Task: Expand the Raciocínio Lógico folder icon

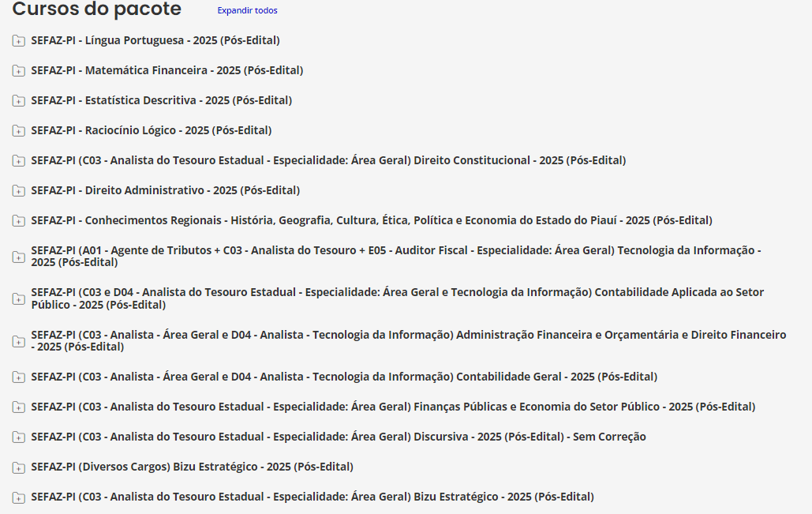Action: pyautogui.click(x=18, y=130)
